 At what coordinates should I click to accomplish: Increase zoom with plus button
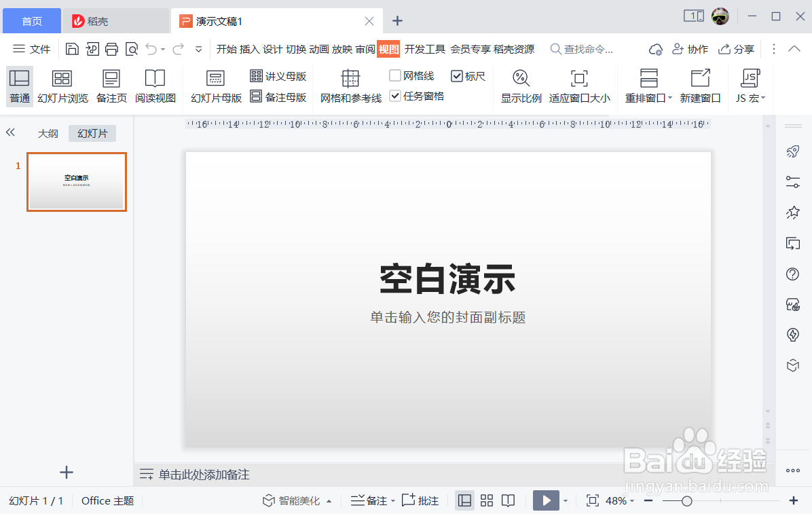click(794, 500)
